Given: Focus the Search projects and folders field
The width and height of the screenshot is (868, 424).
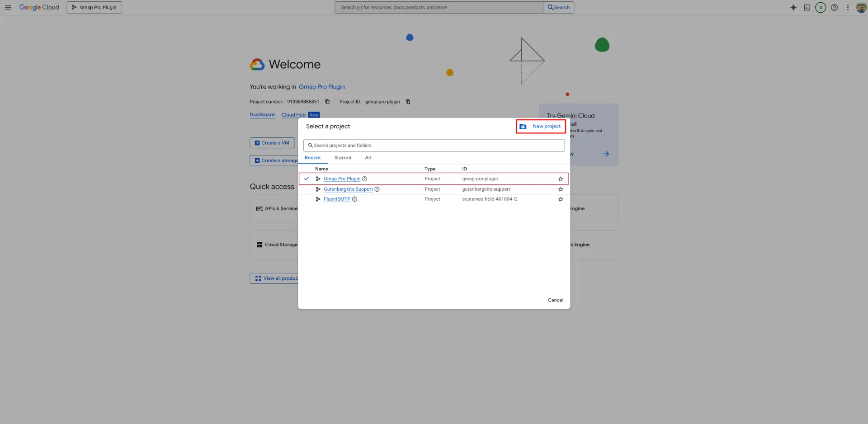Looking at the screenshot, I should 434,146.
